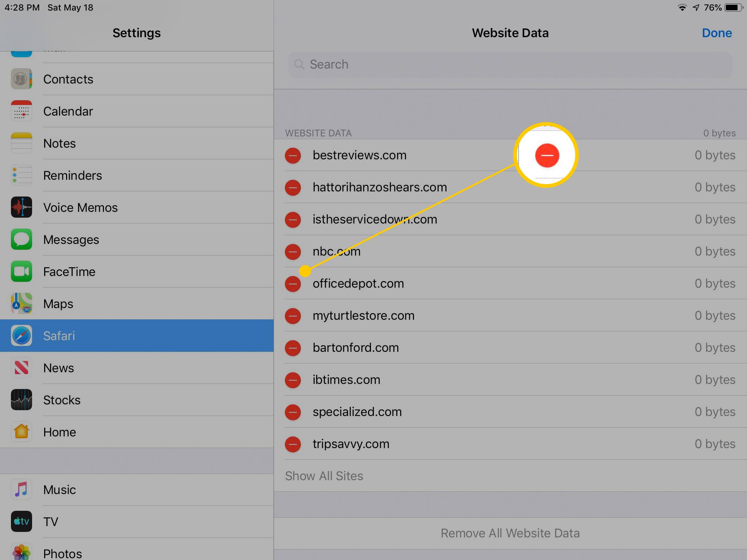Tap Remove All Website Data
Viewport: 747px width, 560px height.
pos(510,533)
